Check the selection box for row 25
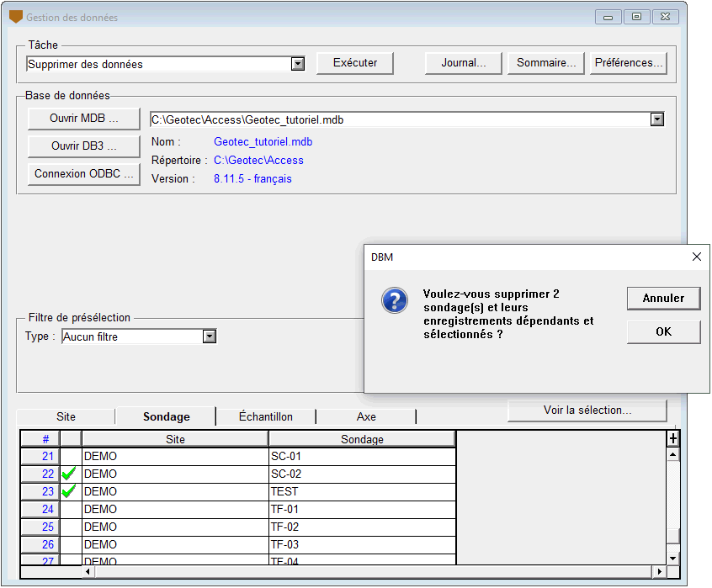 tap(71, 527)
